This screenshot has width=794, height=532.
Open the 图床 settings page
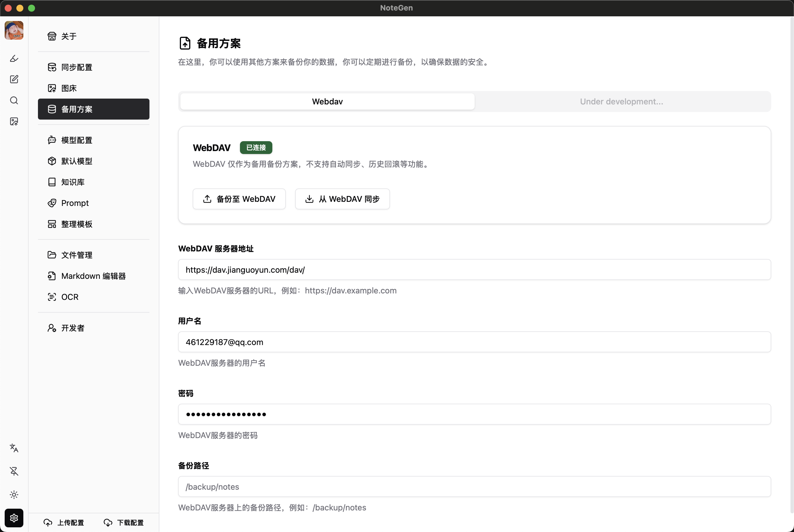[x=93, y=88]
